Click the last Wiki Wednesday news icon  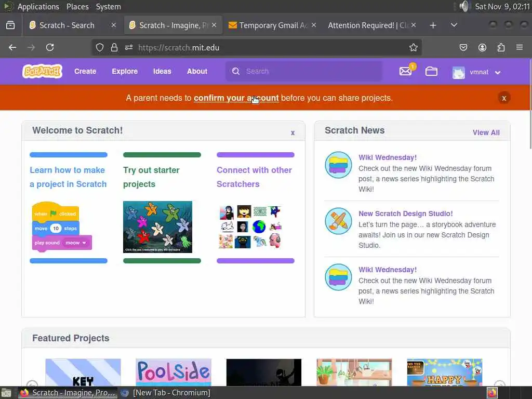tap(338, 277)
